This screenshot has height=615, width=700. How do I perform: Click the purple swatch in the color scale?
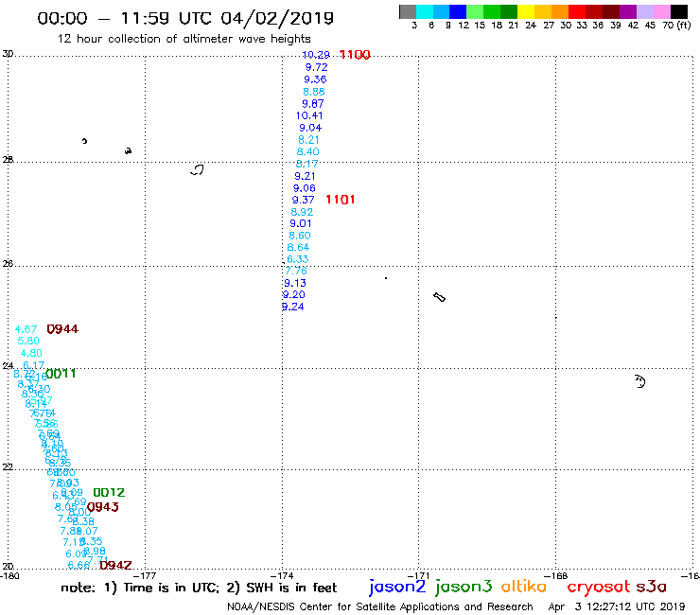pyautogui.click(x=628, y=11)
